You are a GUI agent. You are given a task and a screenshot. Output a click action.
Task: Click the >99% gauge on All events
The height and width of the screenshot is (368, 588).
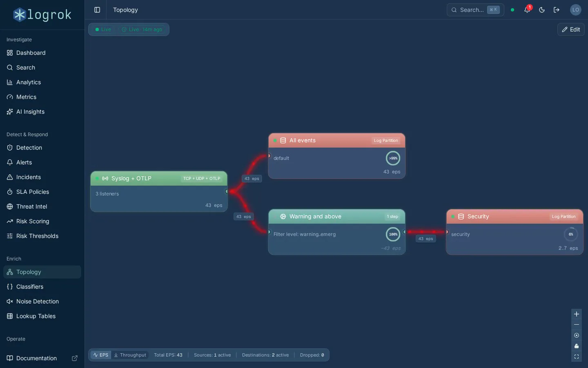click(x=393, y=158)
